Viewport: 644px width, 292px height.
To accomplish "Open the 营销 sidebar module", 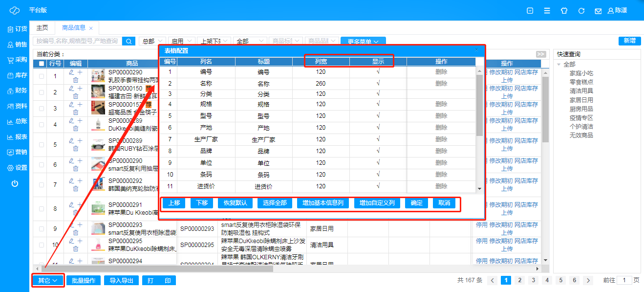I will tap(17, 152).
